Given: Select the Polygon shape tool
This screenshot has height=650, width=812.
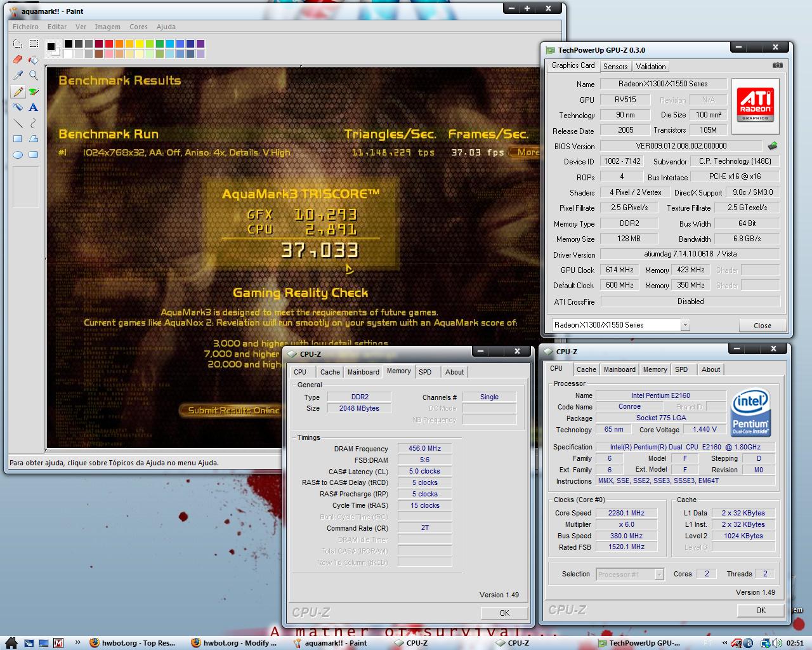Looking at the screenshot, I should 34,139.
